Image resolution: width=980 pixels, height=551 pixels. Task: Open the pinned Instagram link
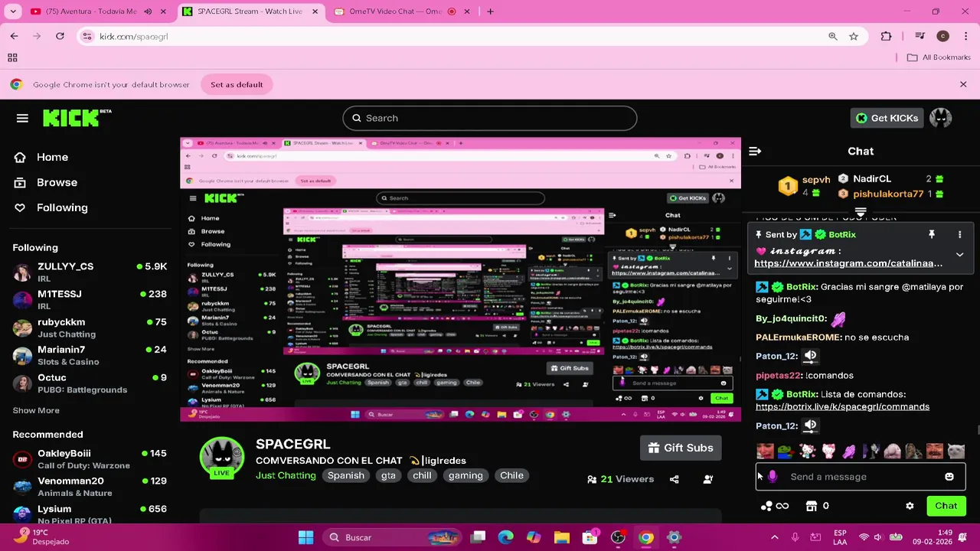point(848,263)
